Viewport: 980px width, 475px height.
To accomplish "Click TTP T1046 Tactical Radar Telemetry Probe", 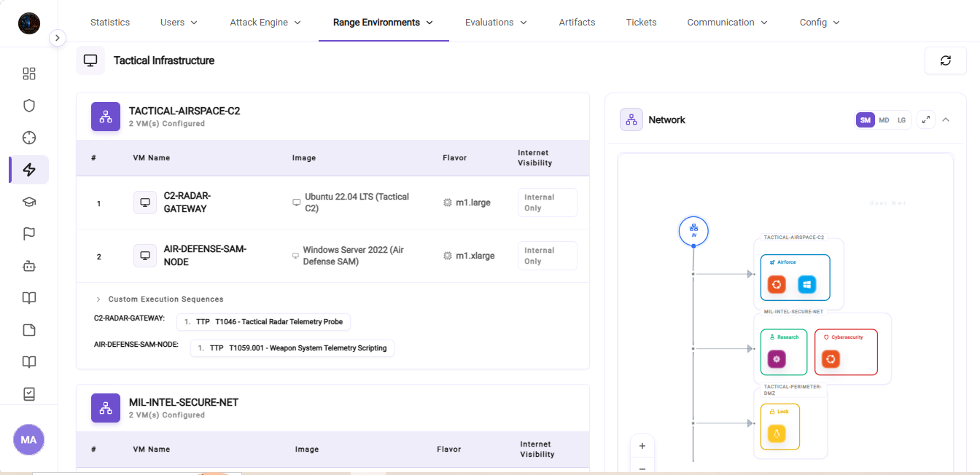I will coord(264,322).
